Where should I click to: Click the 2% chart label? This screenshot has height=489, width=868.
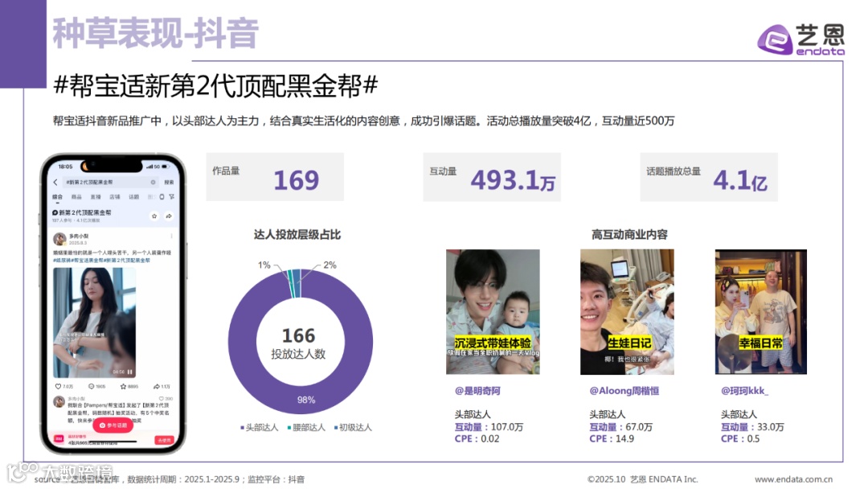(x=330, y=265)
